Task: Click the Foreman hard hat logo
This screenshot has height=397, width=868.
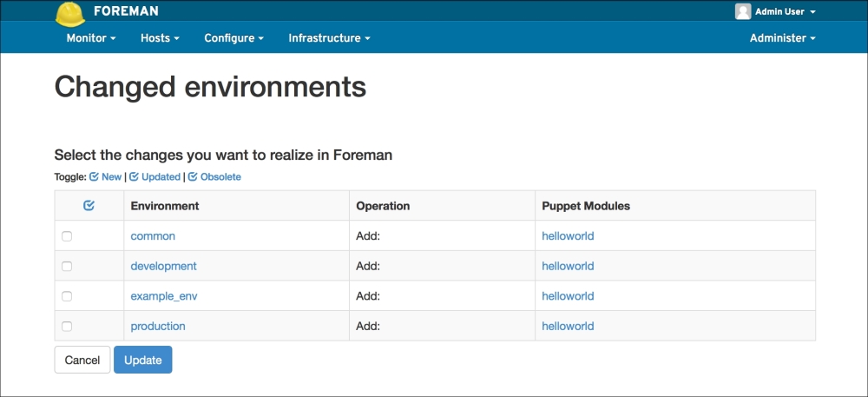Action: coord(71,13)
